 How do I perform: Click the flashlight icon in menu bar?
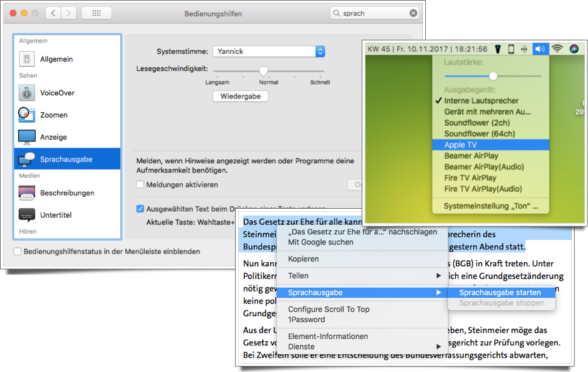click(x=496, y=49)
